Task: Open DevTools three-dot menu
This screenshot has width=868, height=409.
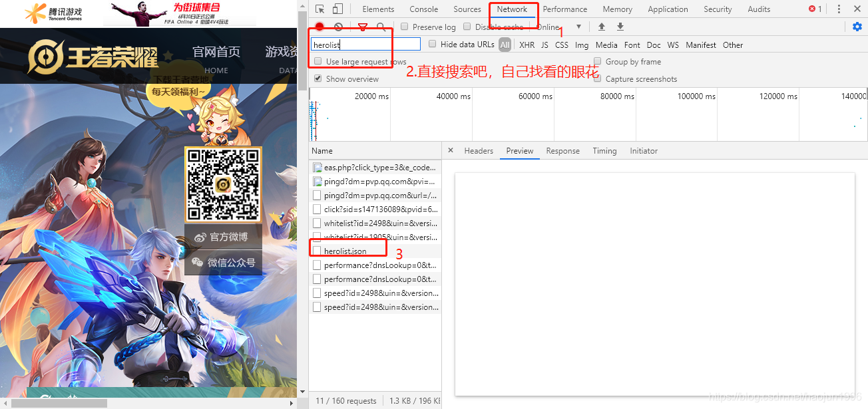Action: [x=838, y=9]
